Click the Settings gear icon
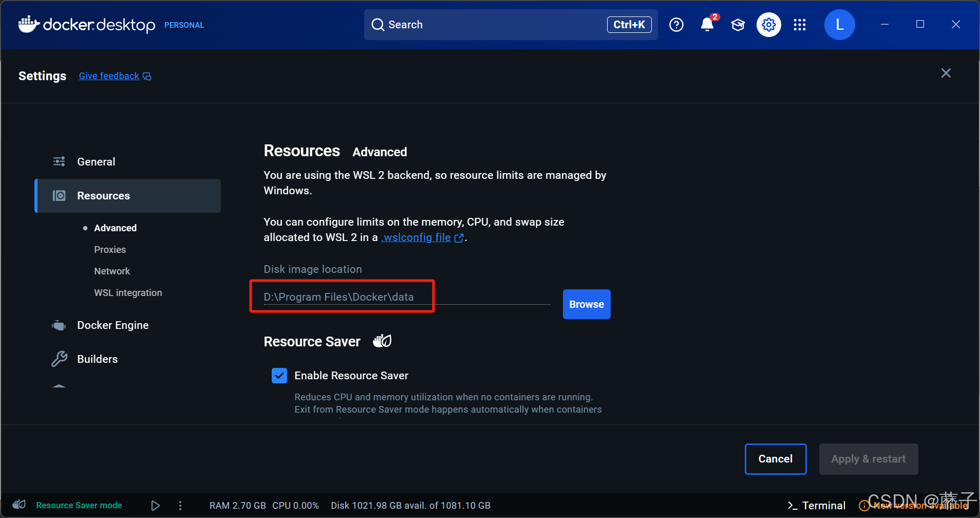980x518 pixels. (768, 25)
